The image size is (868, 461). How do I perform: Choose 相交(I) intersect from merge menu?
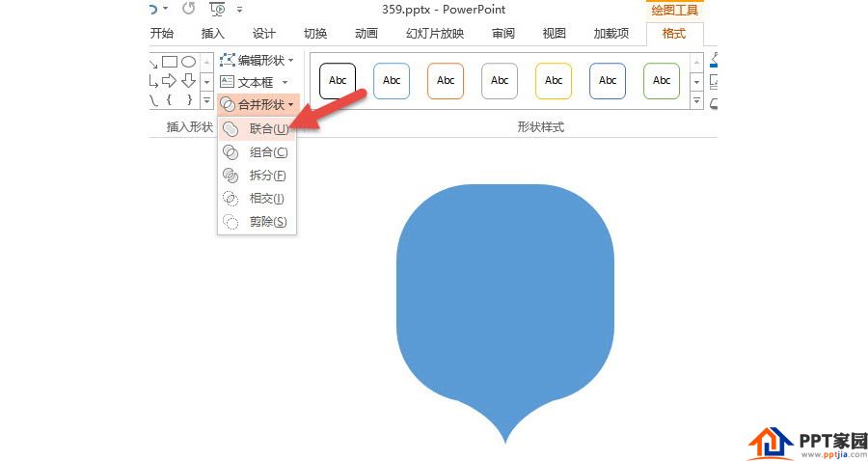click(257, 198)
